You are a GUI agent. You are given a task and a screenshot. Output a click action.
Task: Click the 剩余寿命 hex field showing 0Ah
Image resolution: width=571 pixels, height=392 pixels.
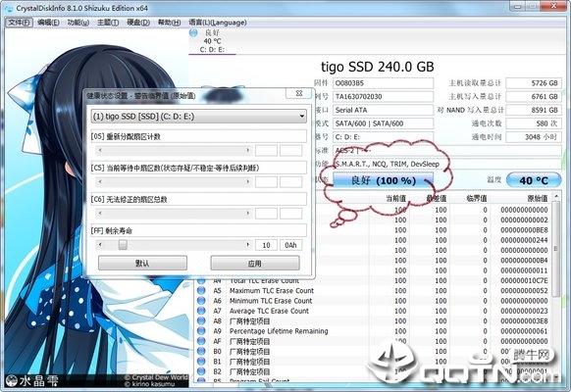(290, 245)
